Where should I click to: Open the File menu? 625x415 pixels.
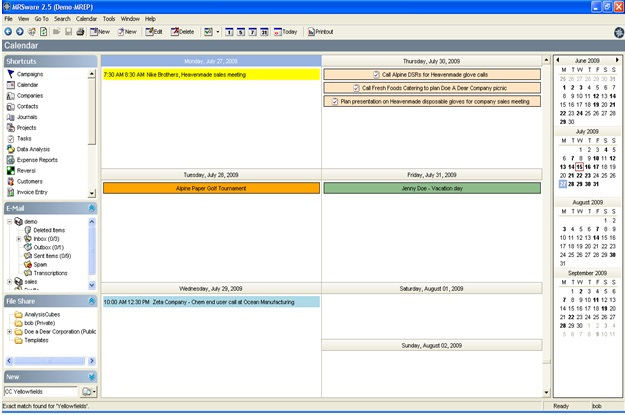[x=8, y=19]
